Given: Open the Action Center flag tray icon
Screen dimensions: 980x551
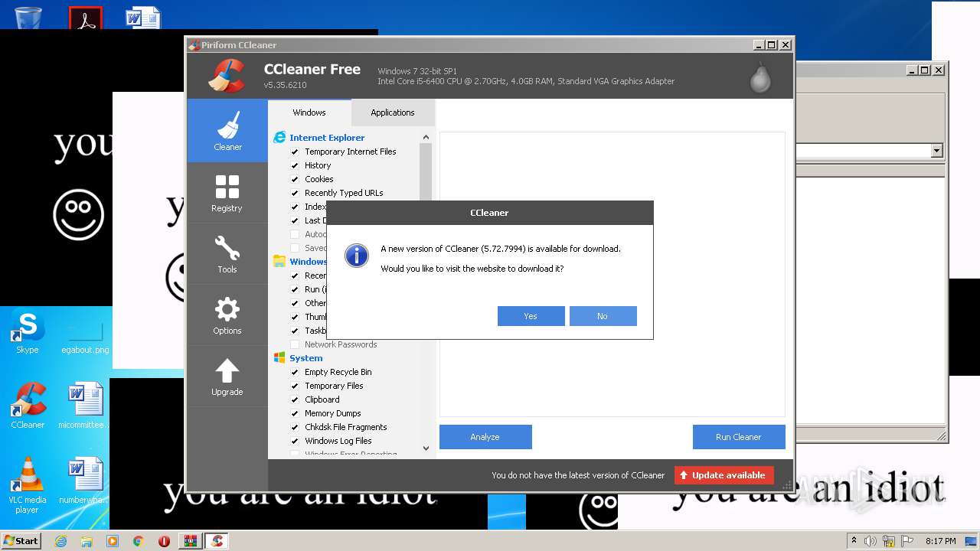Looking at the screenshot, I should coord(907,541).
